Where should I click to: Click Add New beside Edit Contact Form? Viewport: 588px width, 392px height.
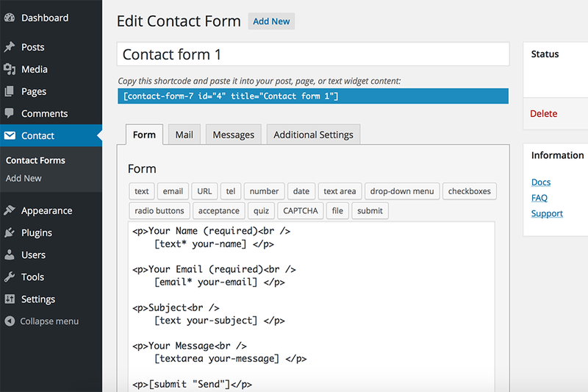coord(271,21)
